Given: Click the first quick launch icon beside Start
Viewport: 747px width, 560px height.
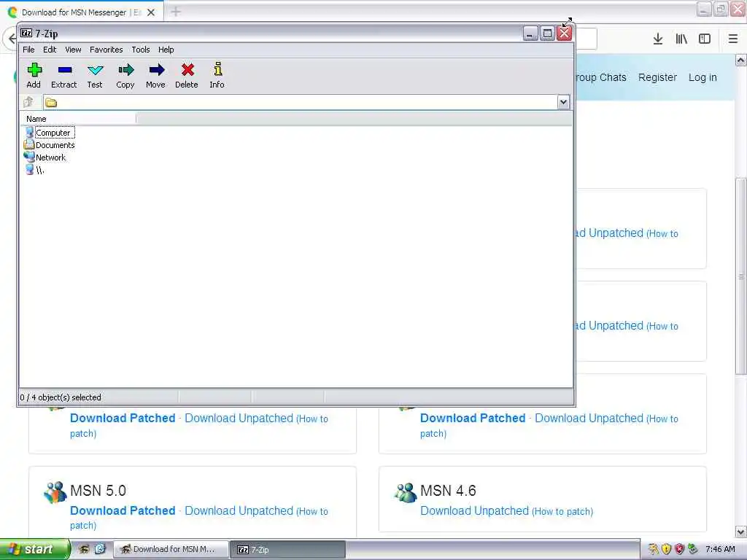Looking at the screenshot, I should [x=84, y=549].
